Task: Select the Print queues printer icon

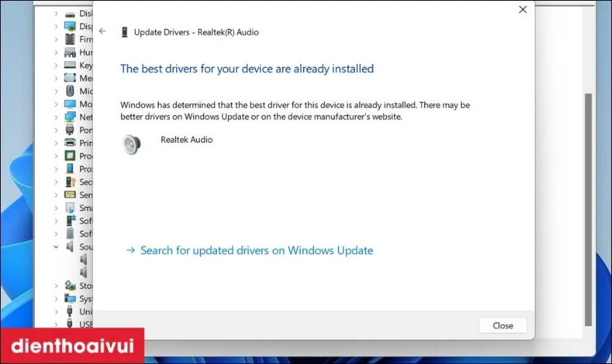Action: 70,143
